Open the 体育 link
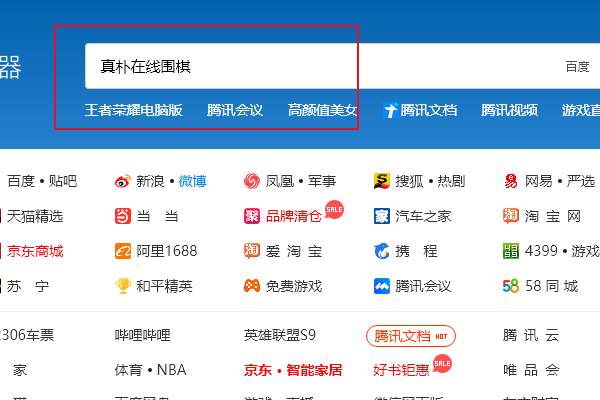Screen dimensions: 600x400 [129, 370]
